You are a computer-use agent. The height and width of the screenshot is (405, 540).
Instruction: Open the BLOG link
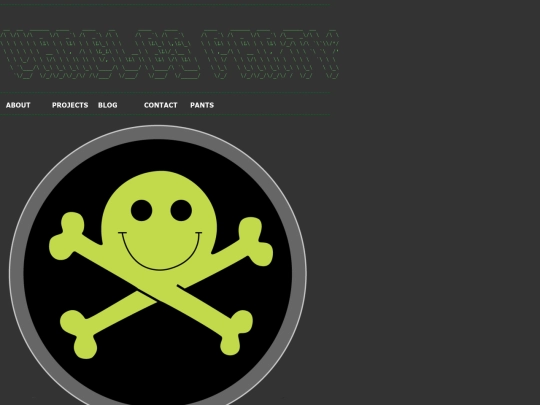coord(107,105)
